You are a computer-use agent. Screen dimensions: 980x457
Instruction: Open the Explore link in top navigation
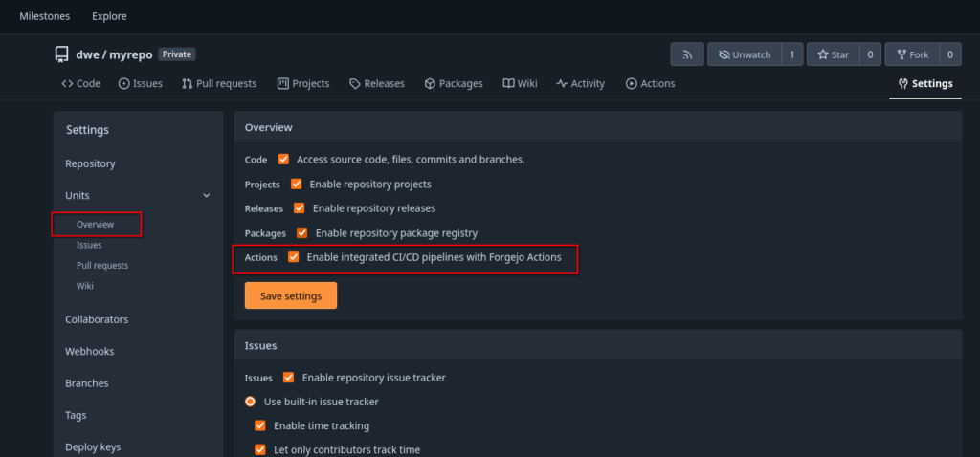[x=109, y=16]
